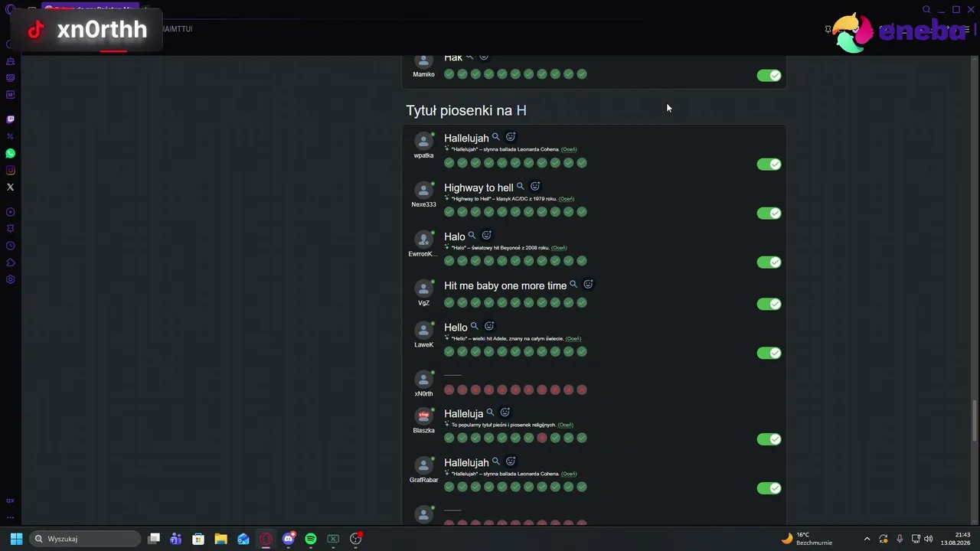Viewport: 980px width, 551px height.
Task: Add reaction emoji to Highway to hell
Action: pos(535,186)
